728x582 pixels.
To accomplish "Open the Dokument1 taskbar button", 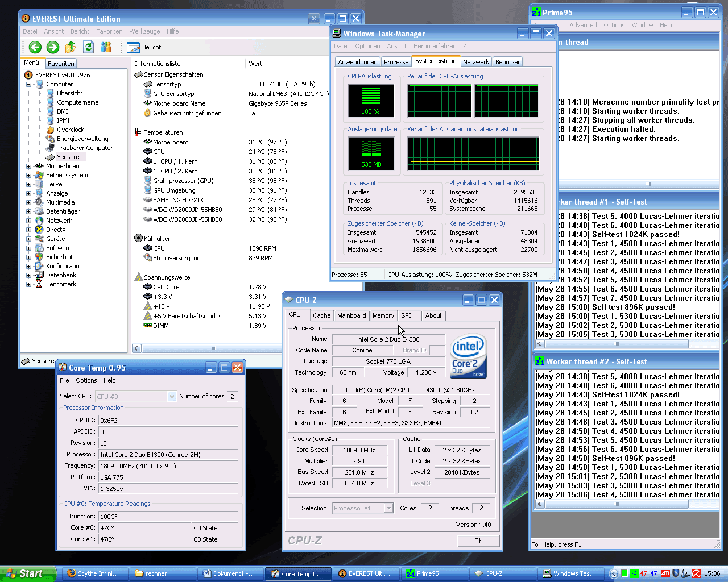I will point(230,573).
